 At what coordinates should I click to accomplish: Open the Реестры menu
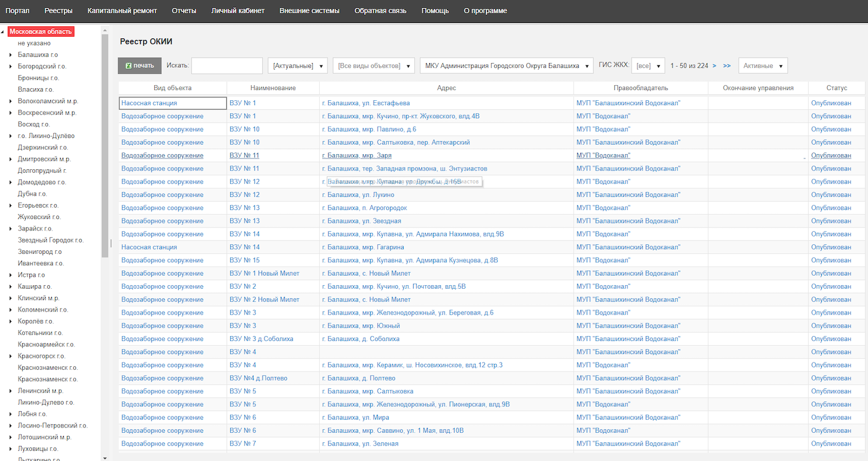coord(58,11)
